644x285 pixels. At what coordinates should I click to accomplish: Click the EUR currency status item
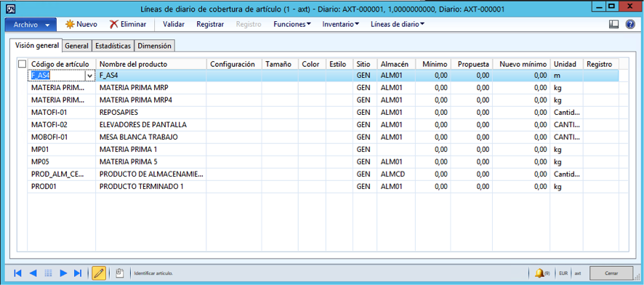[563, 273]
